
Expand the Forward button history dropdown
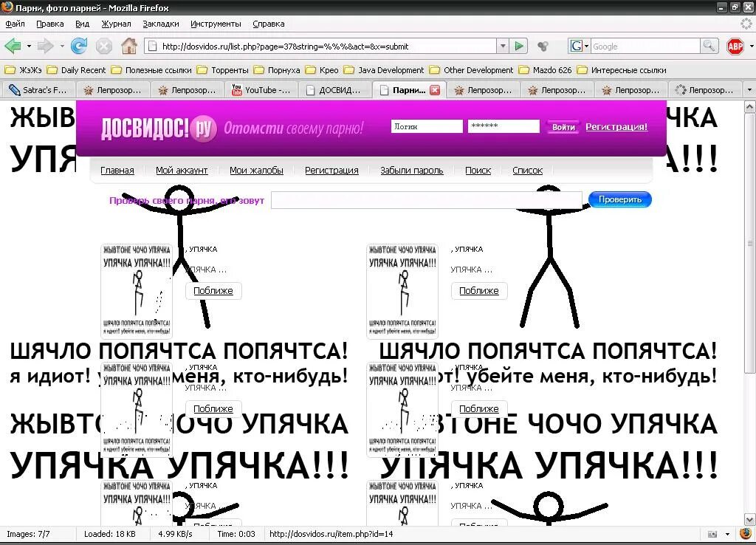[x=62, y=47]
